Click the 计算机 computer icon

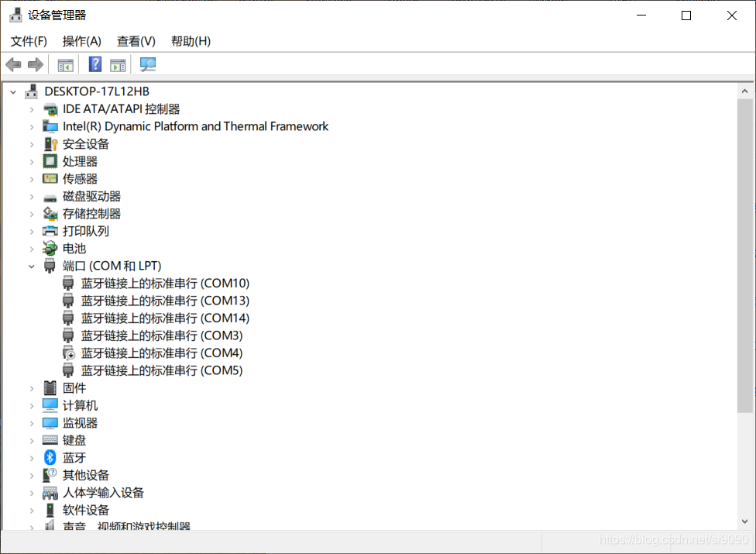[50, 405]
